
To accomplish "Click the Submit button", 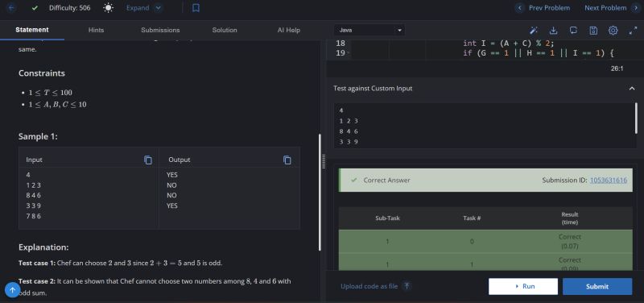I will [597, 287].
